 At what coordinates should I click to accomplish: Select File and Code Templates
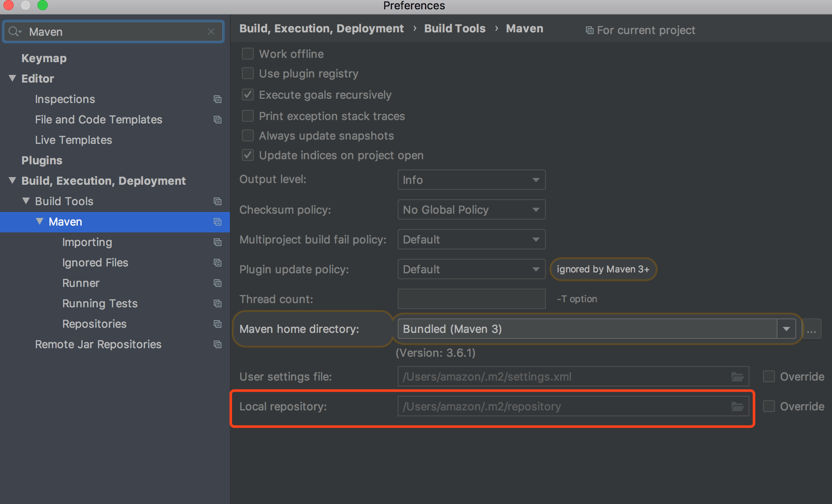pyautogui.click(x=98, y=120)
